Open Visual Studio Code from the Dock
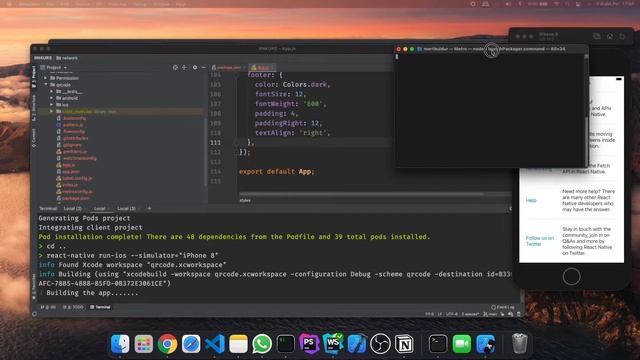The height and width of the screenshot is (360, 640). click(215, 344)
